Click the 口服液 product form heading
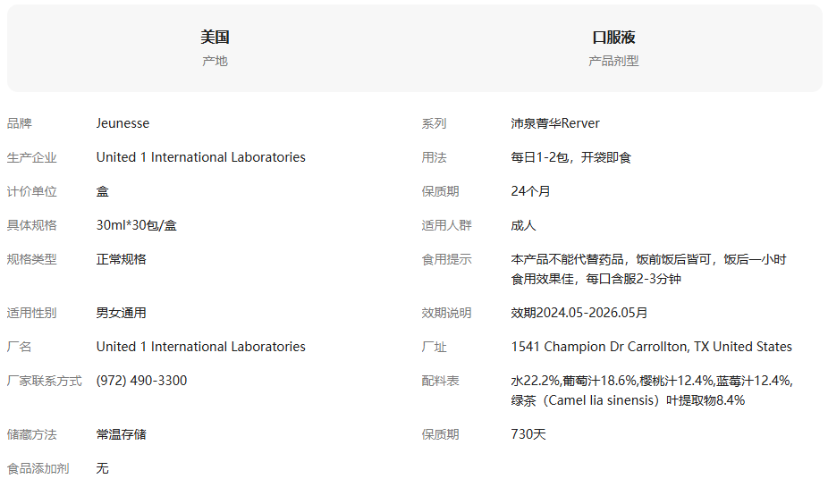Screen dimensions: 828x504 613,38
